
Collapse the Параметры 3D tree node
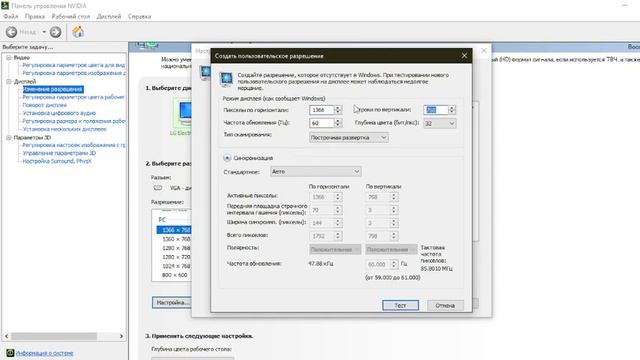9,138
